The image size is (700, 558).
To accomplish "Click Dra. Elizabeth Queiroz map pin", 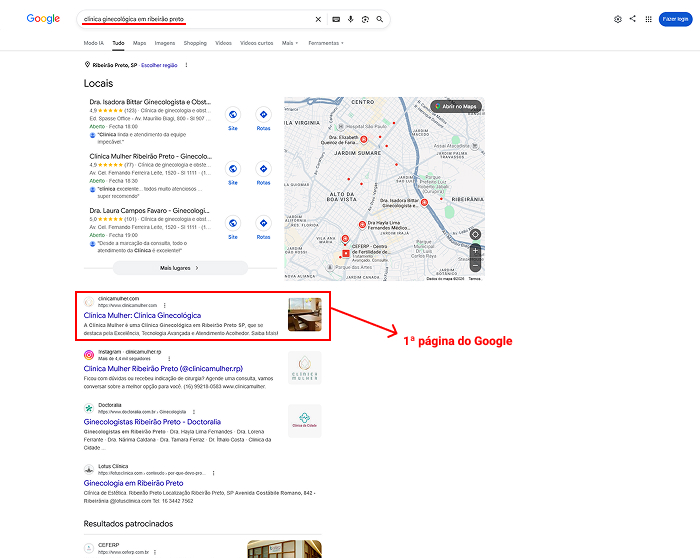I will click(x=364, y=140).
